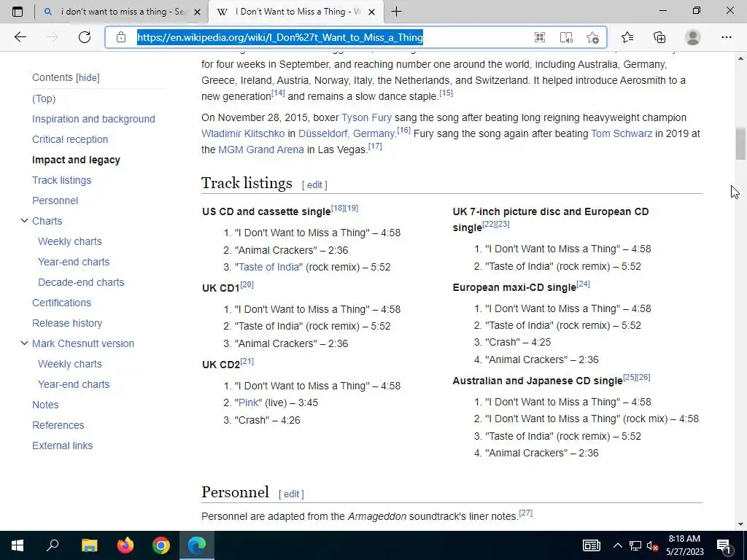Open the user profile avatar
The height and width of the screenshot is (560, 747).
coord(693,37)
